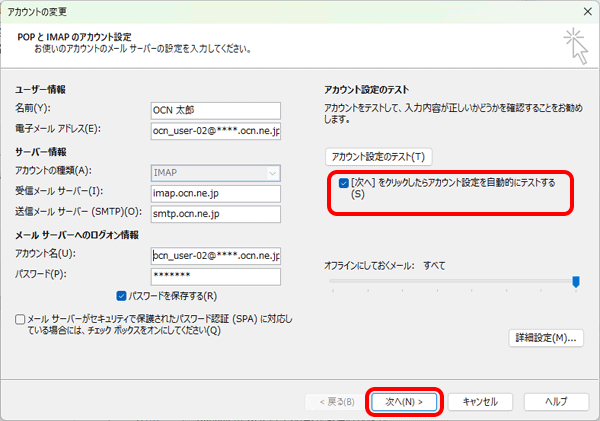This screenshot has width=600, height=421.
Task: Open the アカウントの種類 IMAP dropdown
Action: 215,172
